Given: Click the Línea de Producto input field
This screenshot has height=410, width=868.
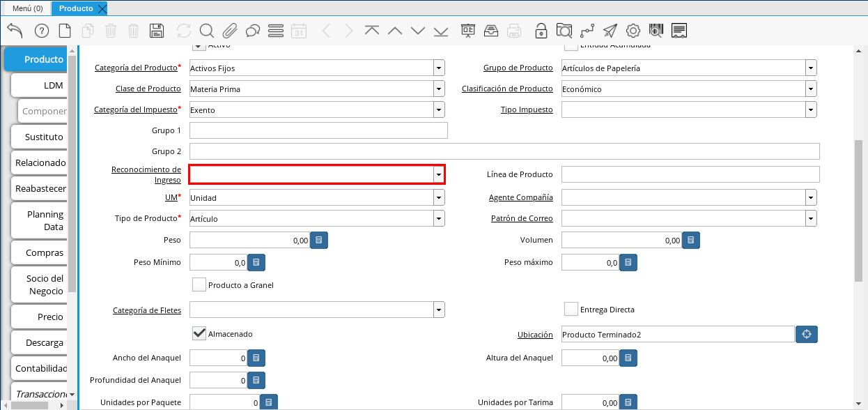Looking at the screenshot, I should point(690,174).
